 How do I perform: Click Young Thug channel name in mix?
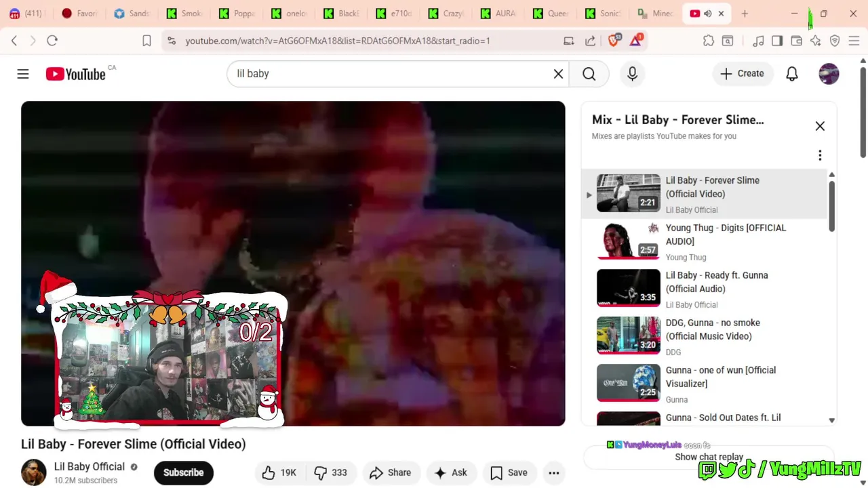point(686,258)
